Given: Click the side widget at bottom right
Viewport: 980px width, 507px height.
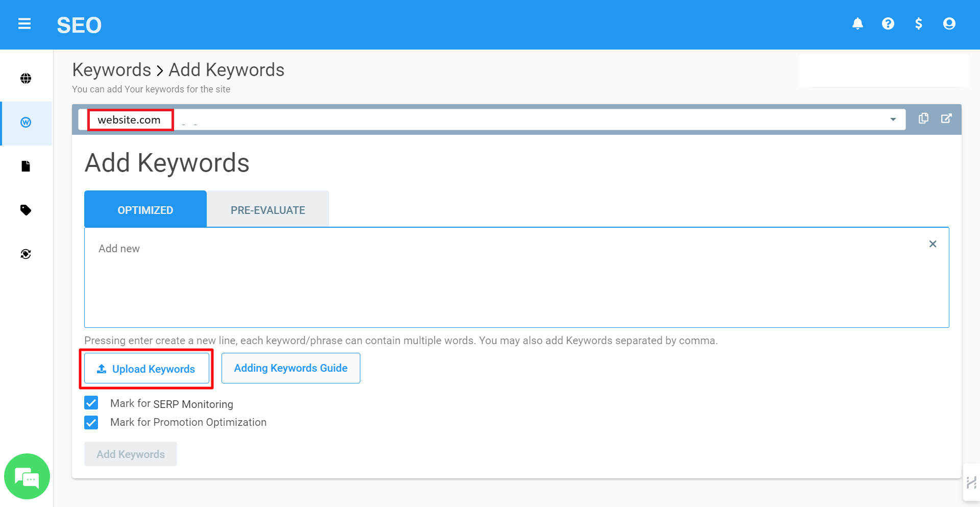Looking at the screenshot, I should 971,482.
